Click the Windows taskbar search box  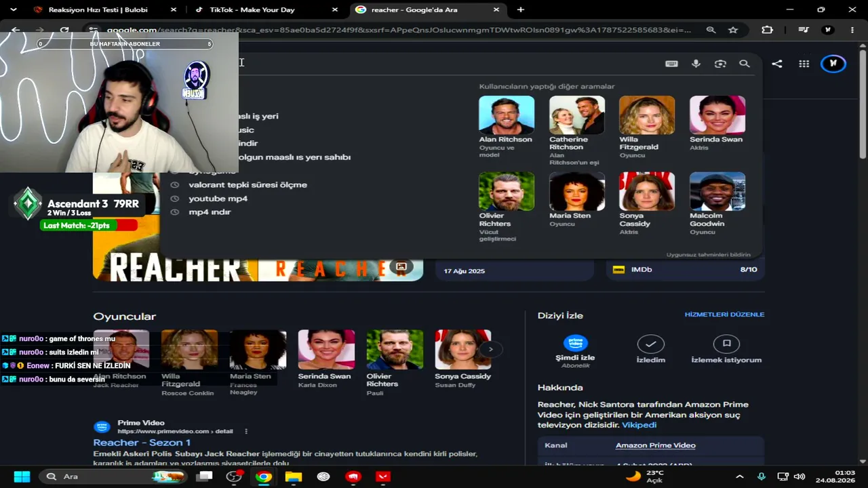coord(113,476)
